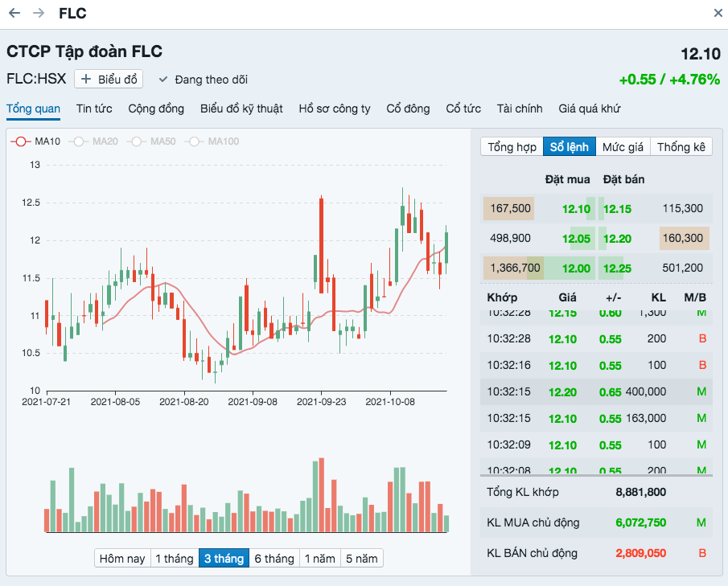Close the FLC panel with X
Image resolution: width=728 pixels, height=586 pixels.
(x=718, y=13)
